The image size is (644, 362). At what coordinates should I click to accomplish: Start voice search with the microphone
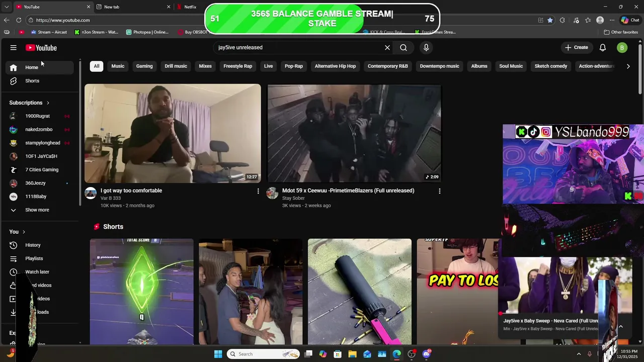(426, 48)
